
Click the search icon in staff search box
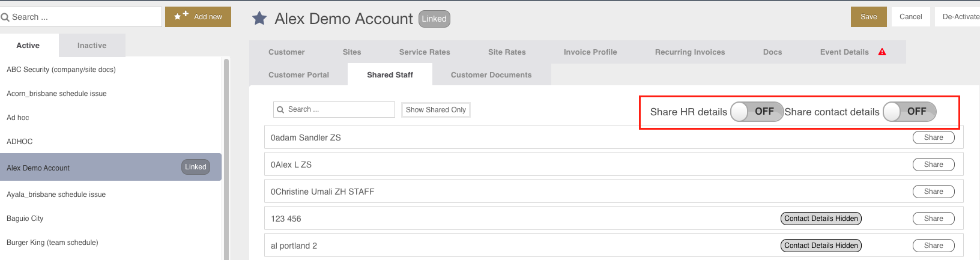(x=280, y=110)
